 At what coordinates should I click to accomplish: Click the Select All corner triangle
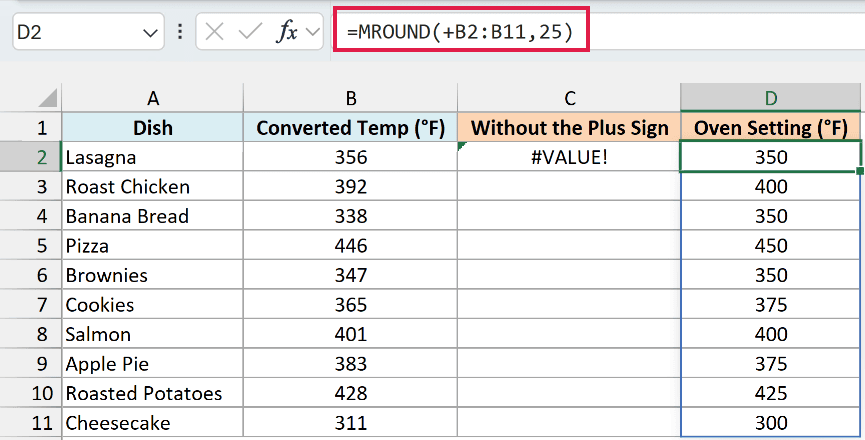[48, 98]
